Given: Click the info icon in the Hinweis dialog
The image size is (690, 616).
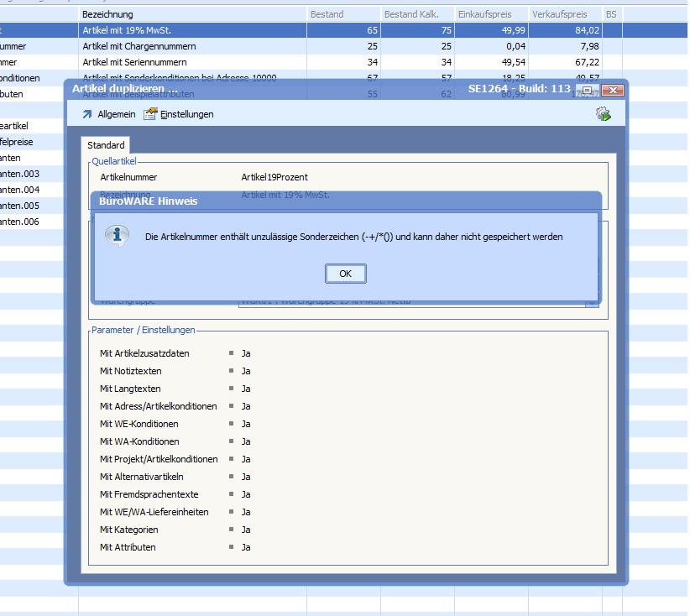Looking at the screenshot, I should click(x=117, y=236).
